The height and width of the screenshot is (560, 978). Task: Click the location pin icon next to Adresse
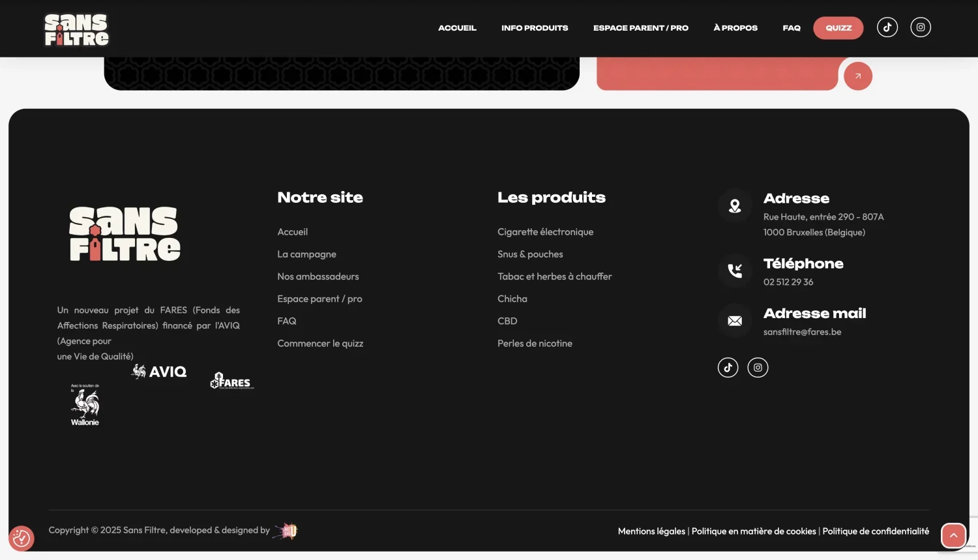tap(735, 205)
